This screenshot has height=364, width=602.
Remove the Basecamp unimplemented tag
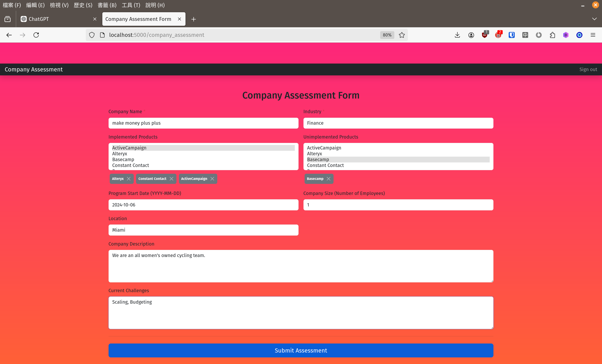coord(328,179)
